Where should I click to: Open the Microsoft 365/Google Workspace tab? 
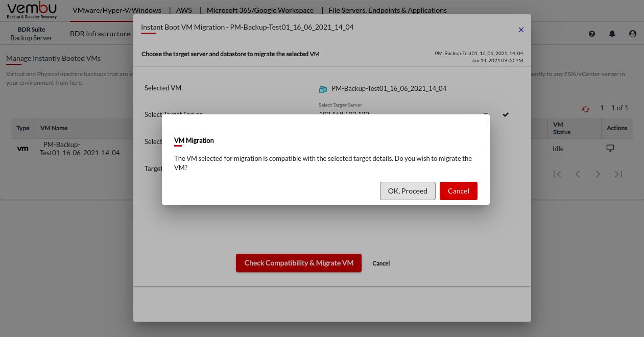[260, 10]
